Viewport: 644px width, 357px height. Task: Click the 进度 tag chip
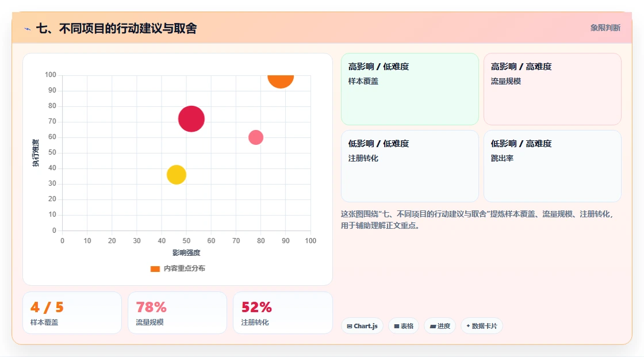(x=440, y=326)
